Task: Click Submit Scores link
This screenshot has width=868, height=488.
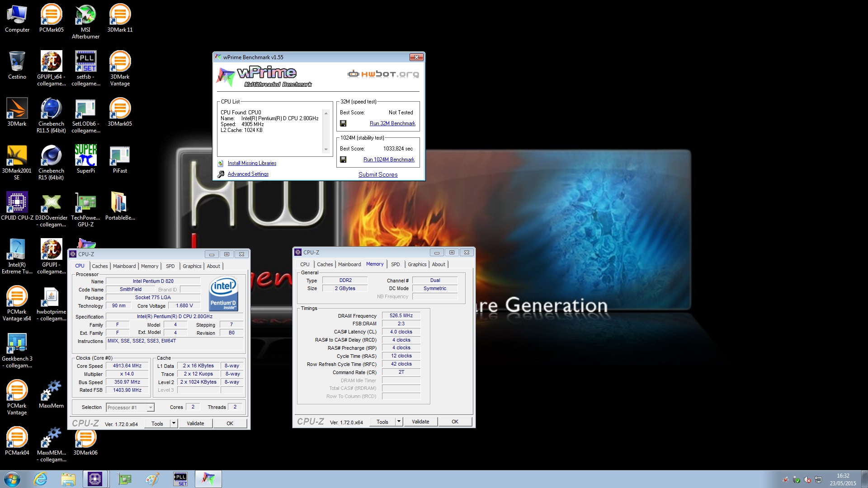Action: [378, 174]
